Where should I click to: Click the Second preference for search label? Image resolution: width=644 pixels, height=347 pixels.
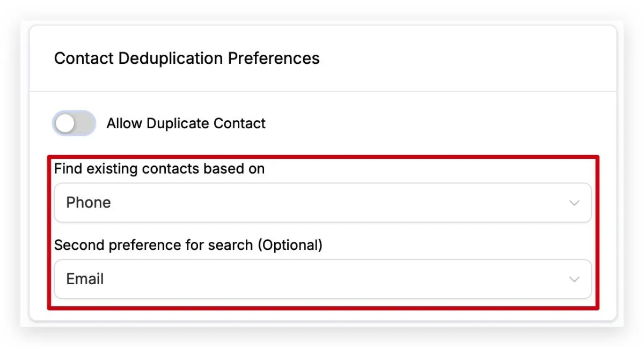[x=153, y=245]
